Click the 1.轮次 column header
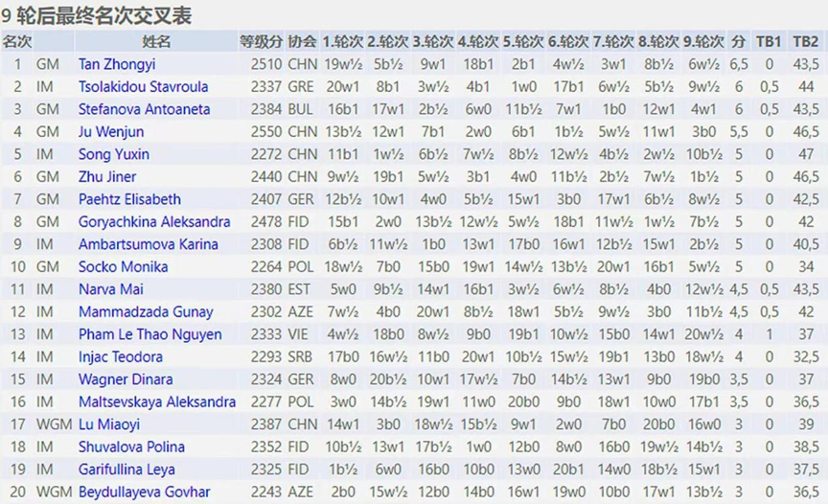 coord(343,42)
